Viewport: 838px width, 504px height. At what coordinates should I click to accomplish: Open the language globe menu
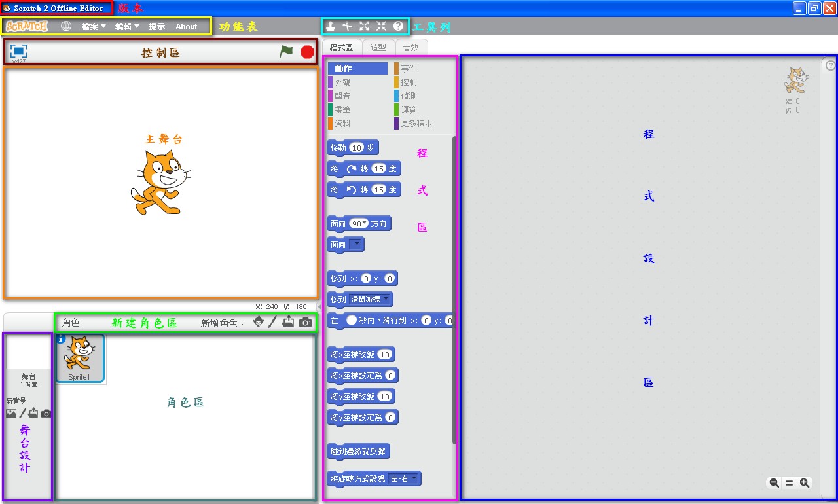tap(66, 27)
